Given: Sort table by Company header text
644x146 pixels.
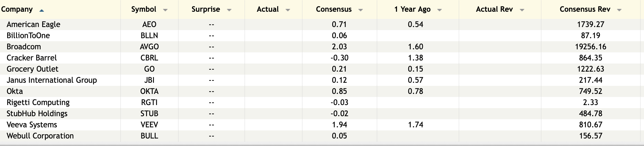Looking at the screenshot, I should pos(17,9).
